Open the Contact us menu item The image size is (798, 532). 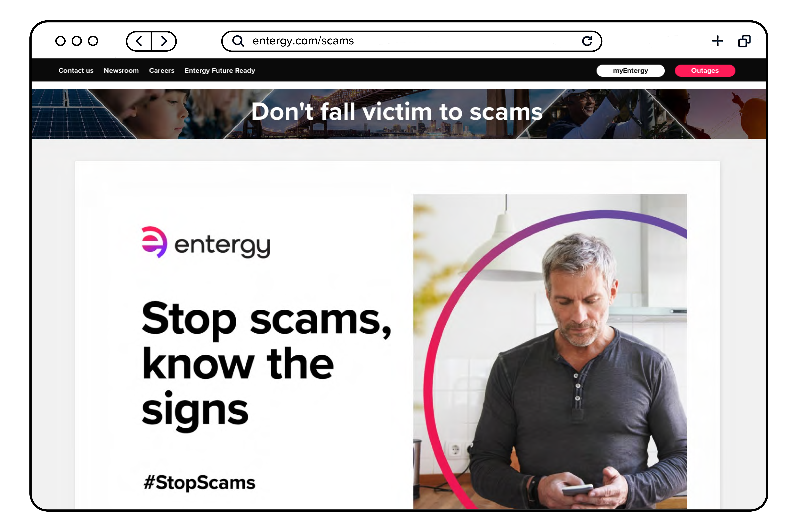[x=76, y=71]
